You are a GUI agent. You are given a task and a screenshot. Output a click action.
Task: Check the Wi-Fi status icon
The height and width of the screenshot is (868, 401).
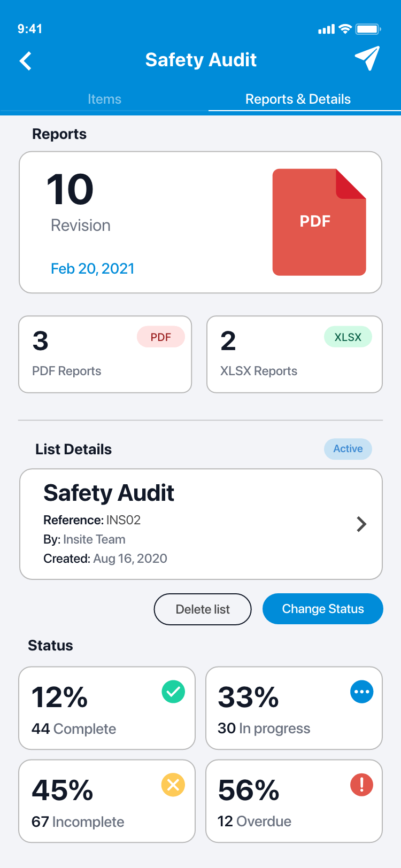pos(345,29)
